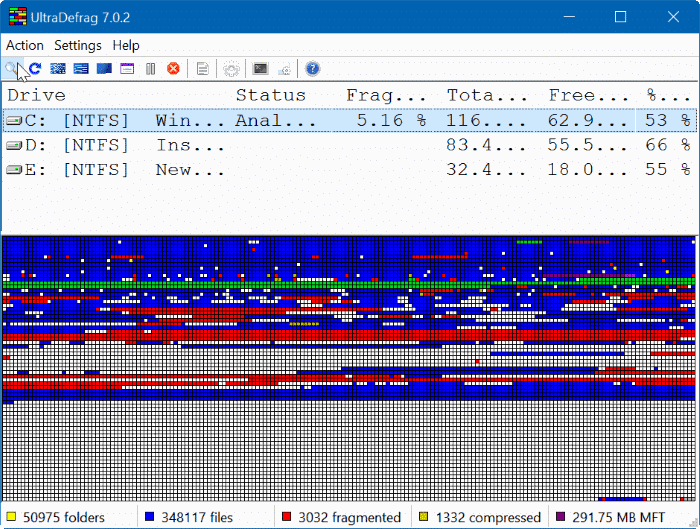The width and height of the screenshot is (700, 529).
Task: Click the E: drive disk icon
Action: pos(14,170)
